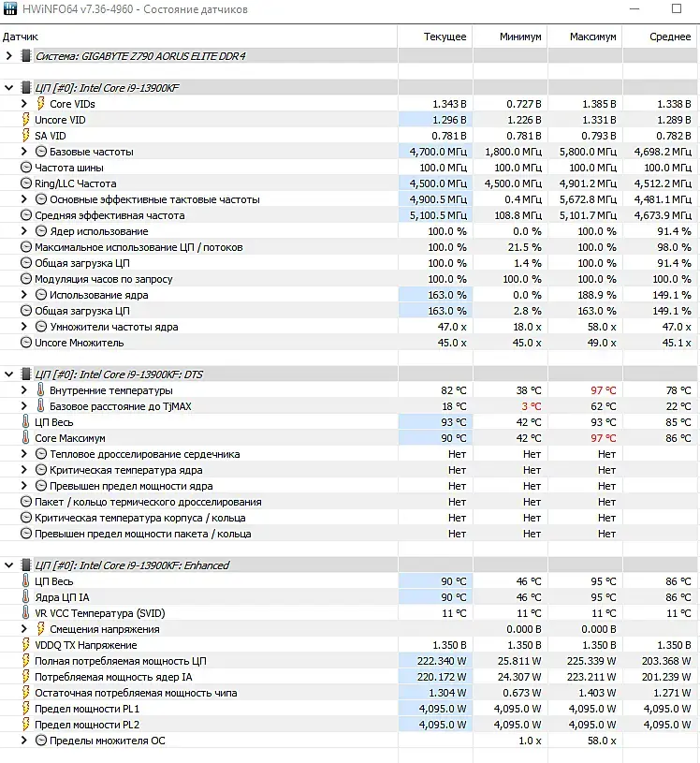
Task: Expand the Внутренние температуры row
Action: 23,390
